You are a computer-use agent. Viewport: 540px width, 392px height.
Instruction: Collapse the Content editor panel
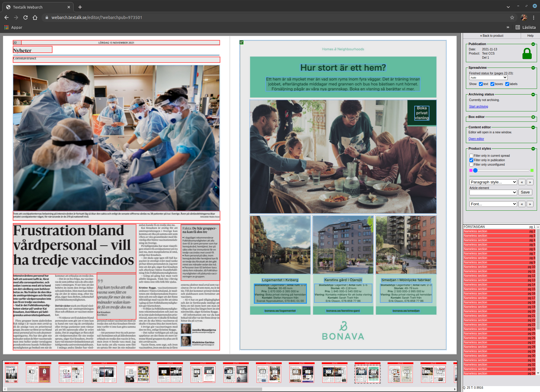(x=533, y=127)
